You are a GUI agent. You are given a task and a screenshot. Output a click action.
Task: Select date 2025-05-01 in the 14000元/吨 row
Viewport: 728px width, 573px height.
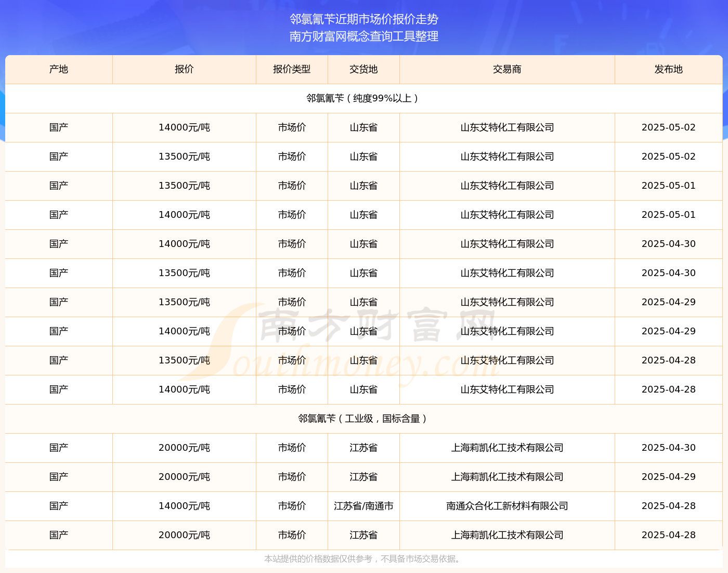pos(668,215)
